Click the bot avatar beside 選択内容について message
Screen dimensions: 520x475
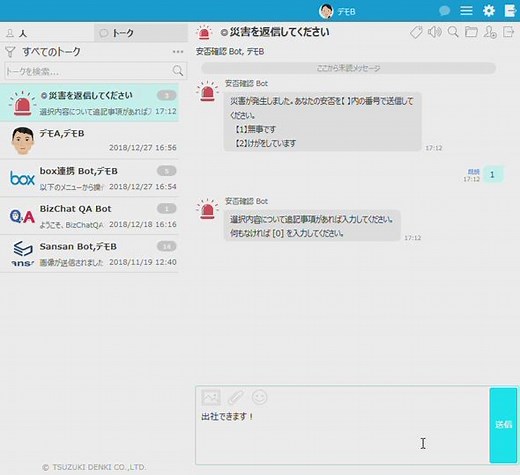[207, 209]
